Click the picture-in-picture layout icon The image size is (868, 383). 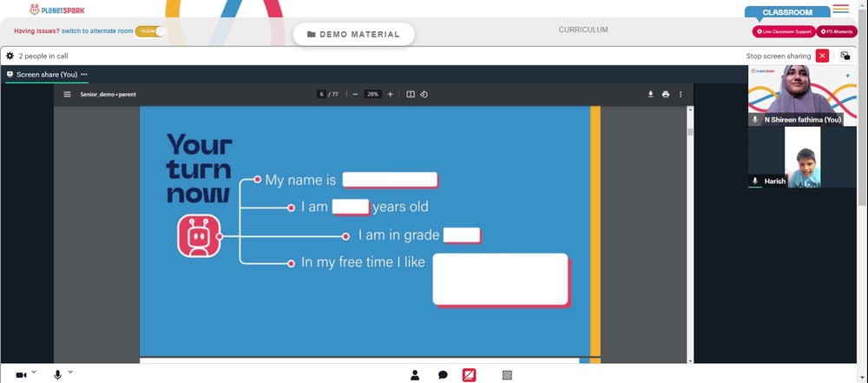[x=845, y=56]
